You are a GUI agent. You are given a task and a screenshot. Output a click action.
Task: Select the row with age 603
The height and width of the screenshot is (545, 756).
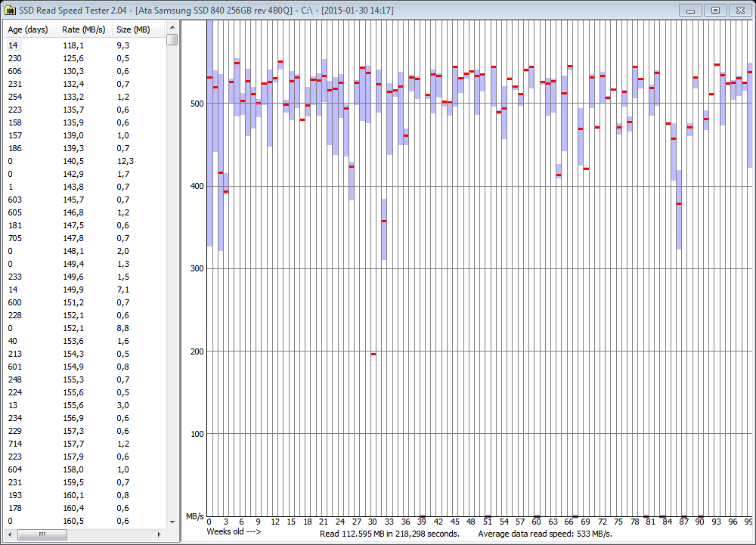click(x=85, y=200)
